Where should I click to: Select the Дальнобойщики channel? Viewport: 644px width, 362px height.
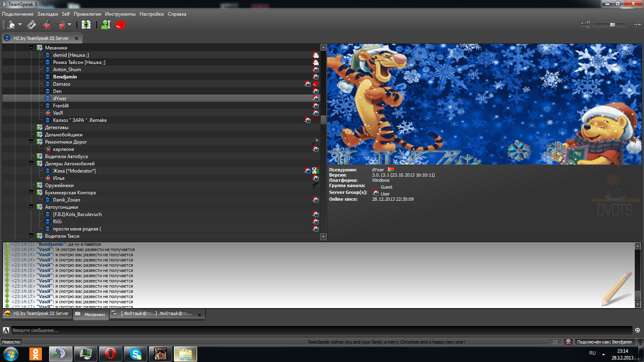point(64,135)
